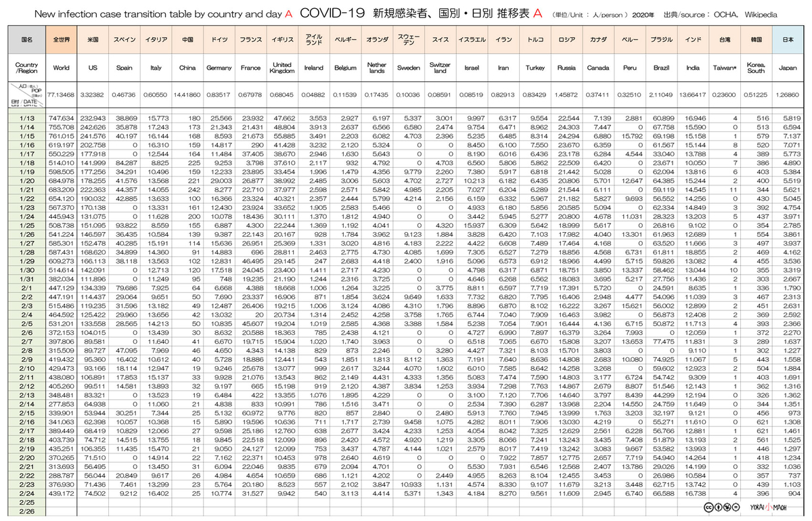Select the 'France' column header
Screen dimensions: 812x521
tap(250, 68)
